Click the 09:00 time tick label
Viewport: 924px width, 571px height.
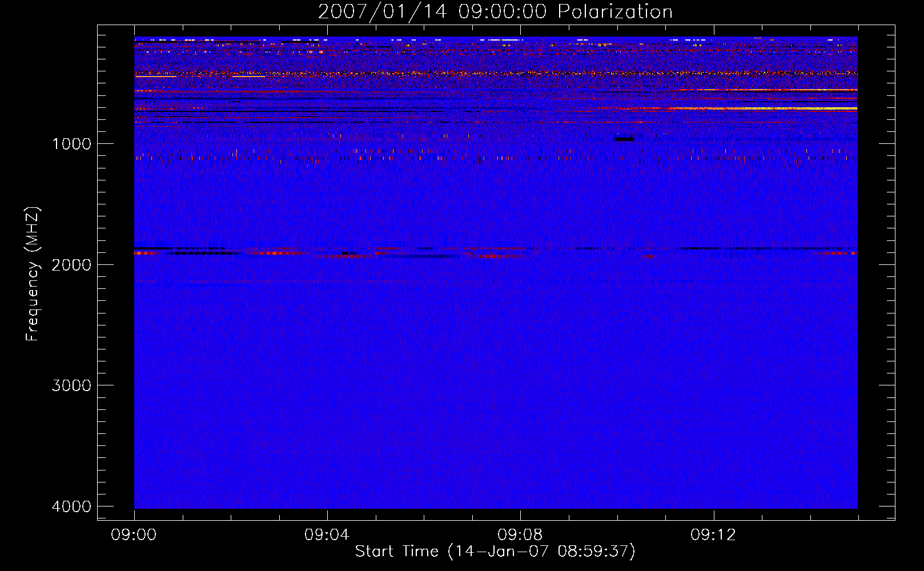tap(134, 535)
